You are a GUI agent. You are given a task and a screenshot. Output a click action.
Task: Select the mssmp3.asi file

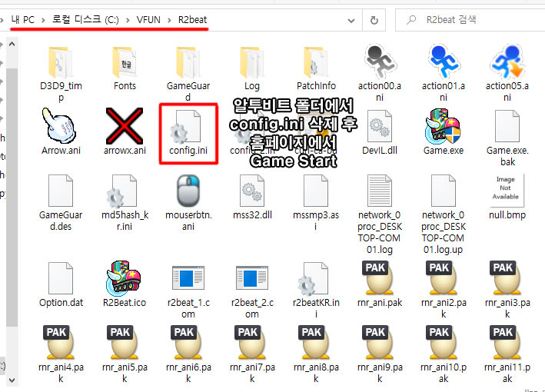pyautogui.click(x=316, y=203)
